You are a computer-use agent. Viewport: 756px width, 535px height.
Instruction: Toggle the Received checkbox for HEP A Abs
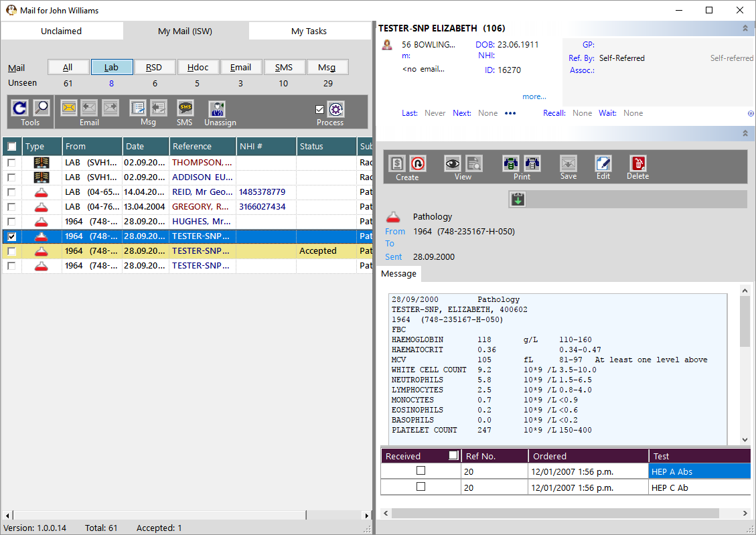coord(421,471)
